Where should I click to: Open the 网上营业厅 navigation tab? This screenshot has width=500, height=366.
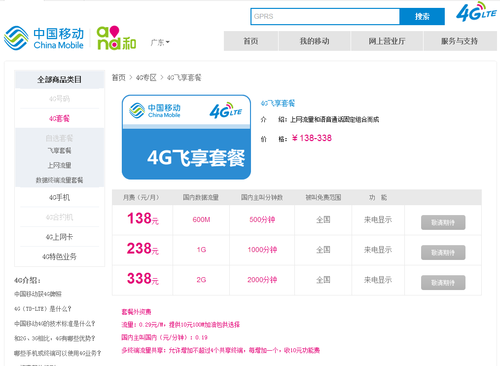tap(387, 41)
